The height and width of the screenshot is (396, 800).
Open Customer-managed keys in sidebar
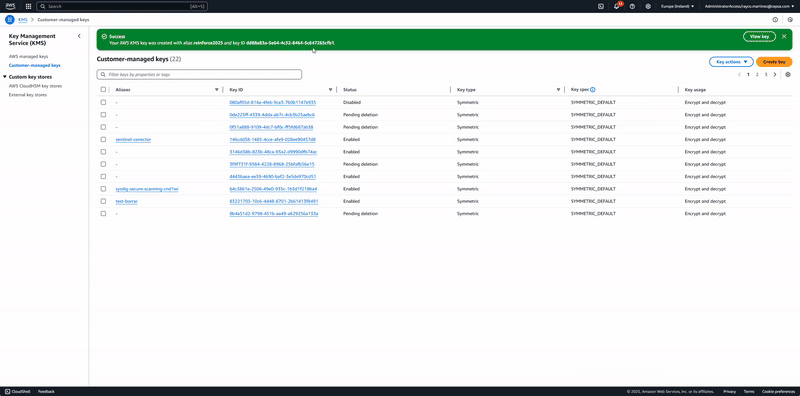[35, 65]
